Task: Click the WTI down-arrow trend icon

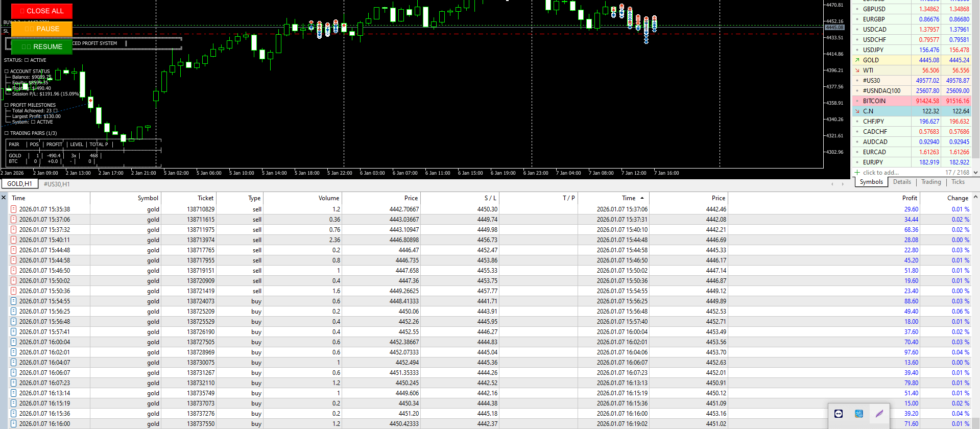Action: [857, 70]
